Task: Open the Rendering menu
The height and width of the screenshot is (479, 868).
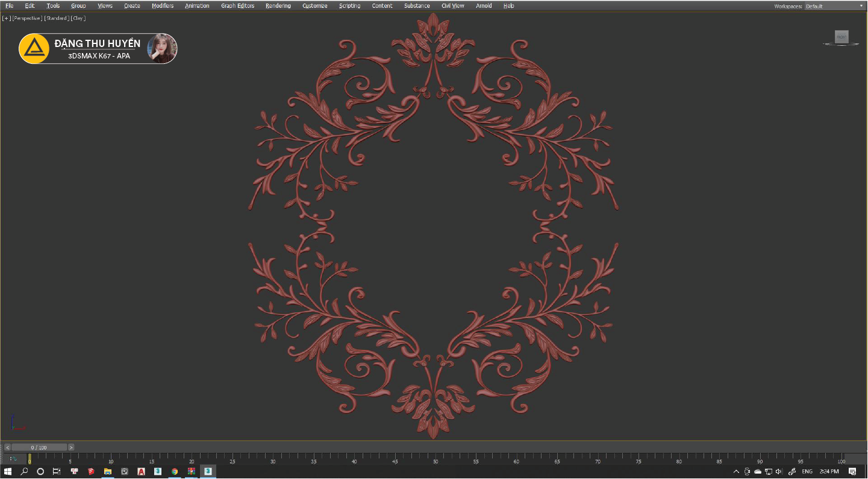Action: (x=278, y=6)
